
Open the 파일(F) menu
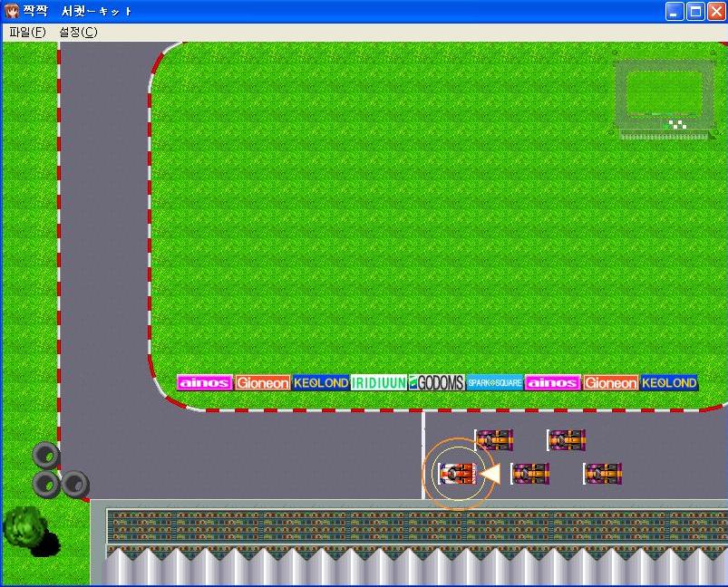27,32
